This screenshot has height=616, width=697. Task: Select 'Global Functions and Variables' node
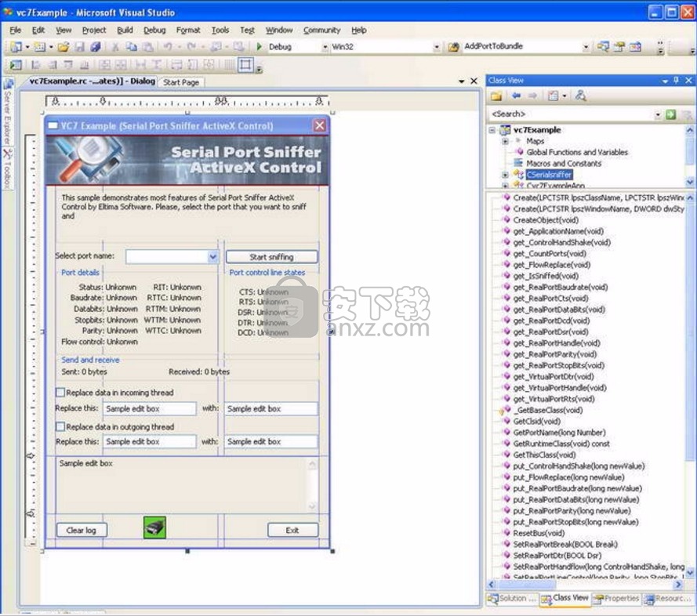pyautogui.click(x=577, y=153)
